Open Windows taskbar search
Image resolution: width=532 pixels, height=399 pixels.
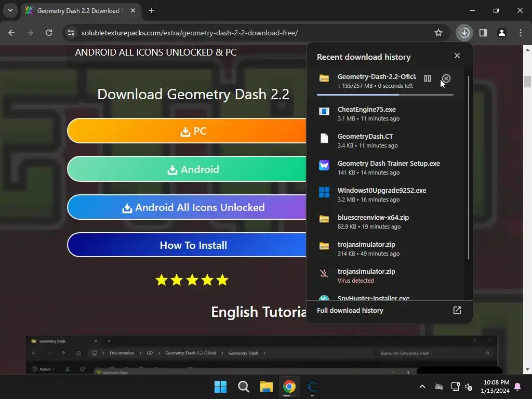point(244,387)
